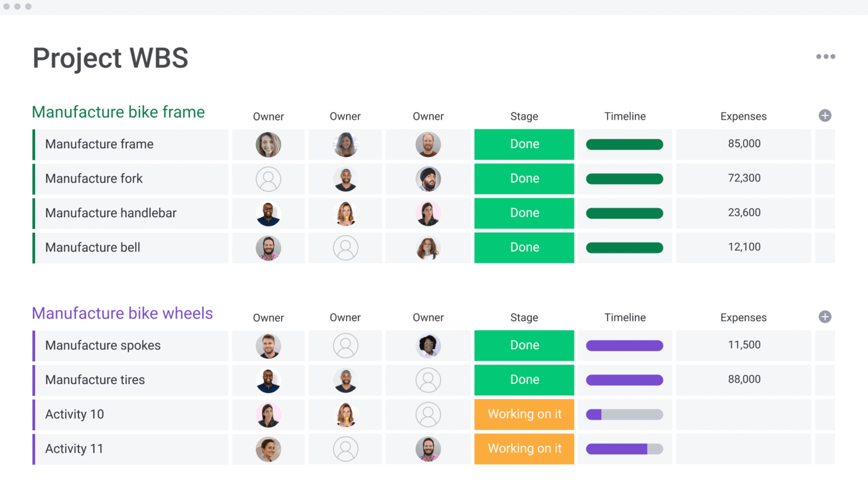Select the Stage column header
This screenshot has height=498, width=868.
[524, 116]
